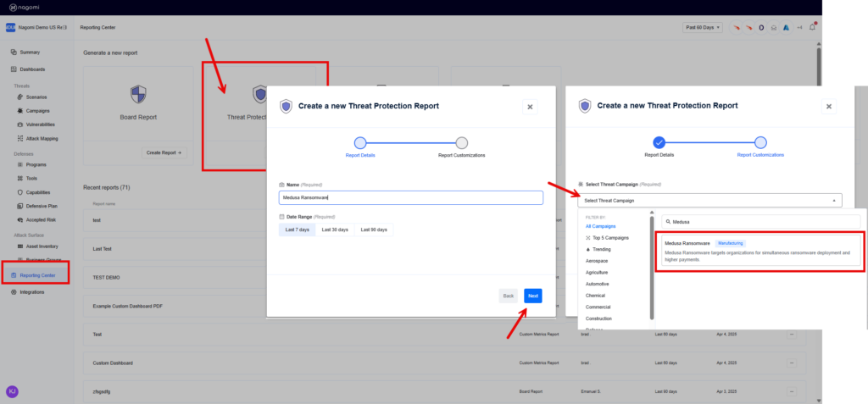Open Capabilities via the shield outline icon
Viewport: 868px width, 404px height.
pos(20,192)
